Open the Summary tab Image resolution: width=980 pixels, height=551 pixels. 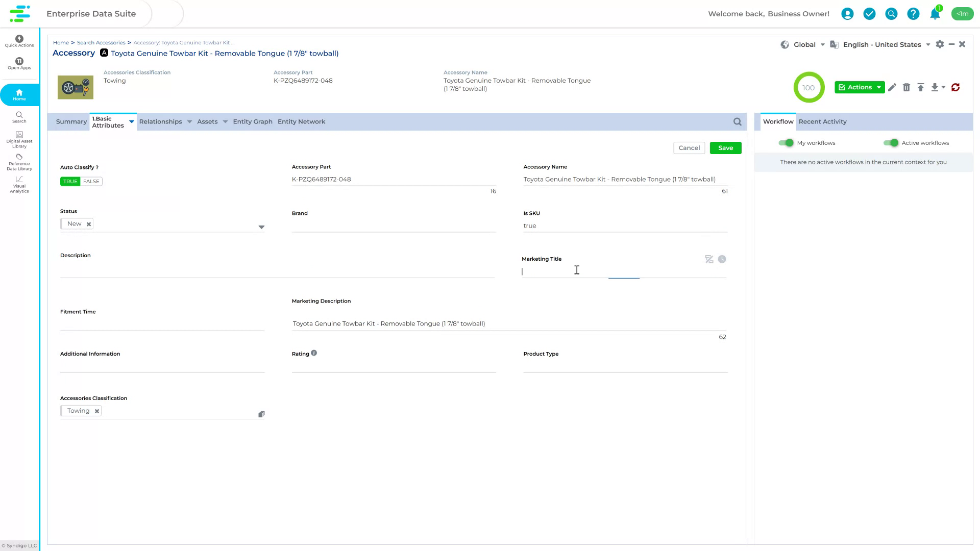click(x=71, y=121)
